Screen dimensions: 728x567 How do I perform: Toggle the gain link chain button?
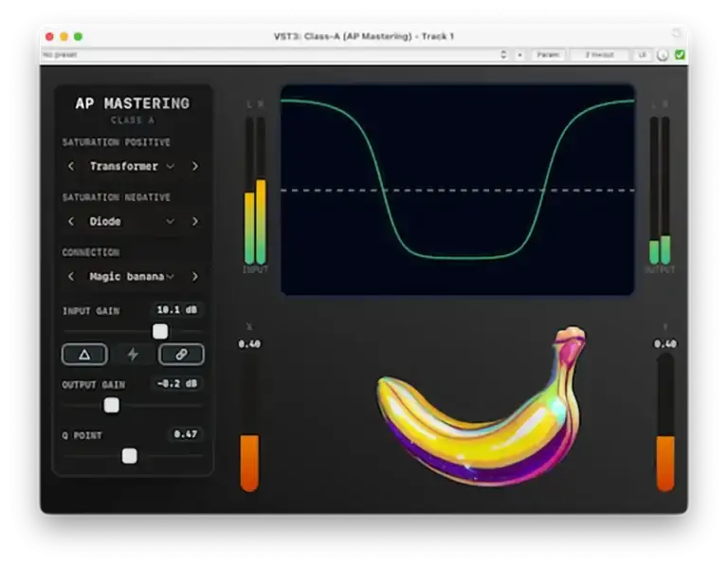[181, 355]
